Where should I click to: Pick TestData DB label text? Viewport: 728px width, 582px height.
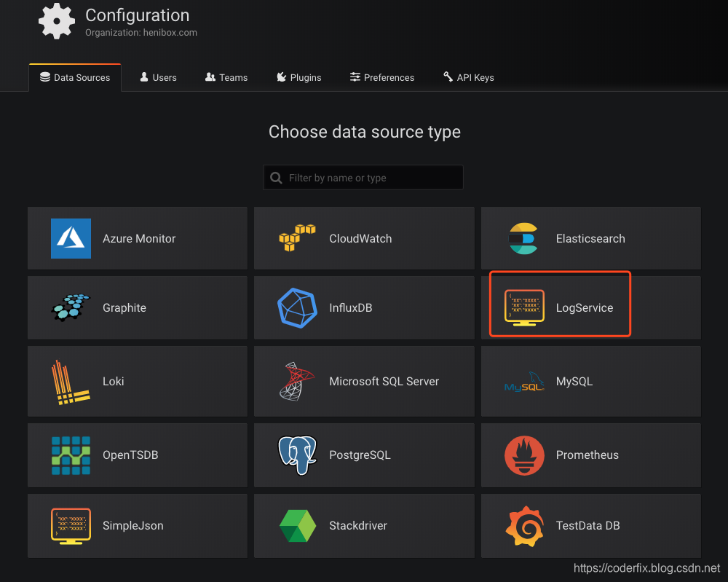(587, 525)
